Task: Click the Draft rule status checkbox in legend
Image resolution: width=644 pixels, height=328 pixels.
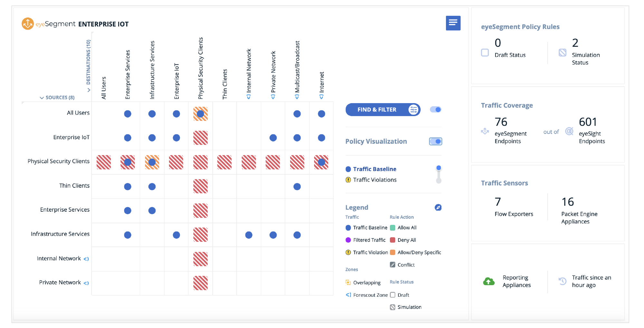Action: (x=393, y=295)
